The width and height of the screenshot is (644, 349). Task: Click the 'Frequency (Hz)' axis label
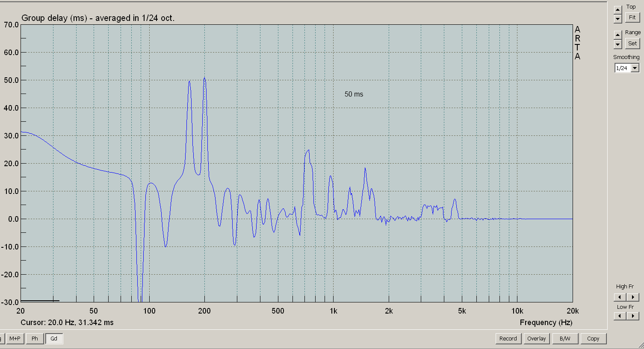(x=546, y=323)
